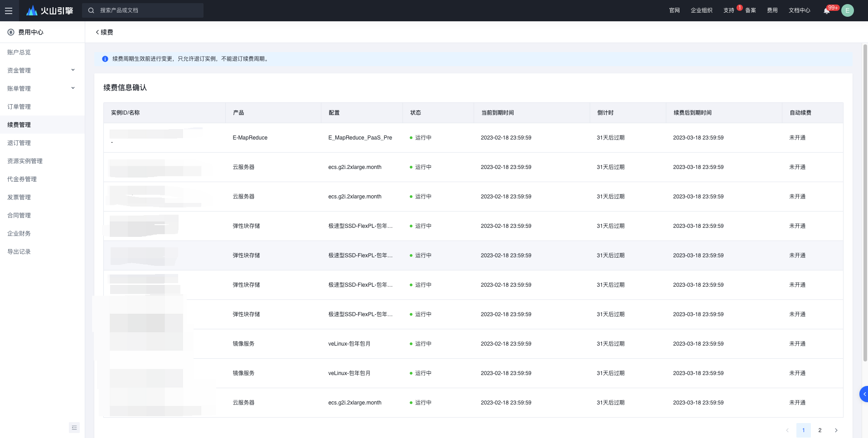Open 订单管理 in sidebar
Screen dimensions: 868x438
[x=42, y=106]
